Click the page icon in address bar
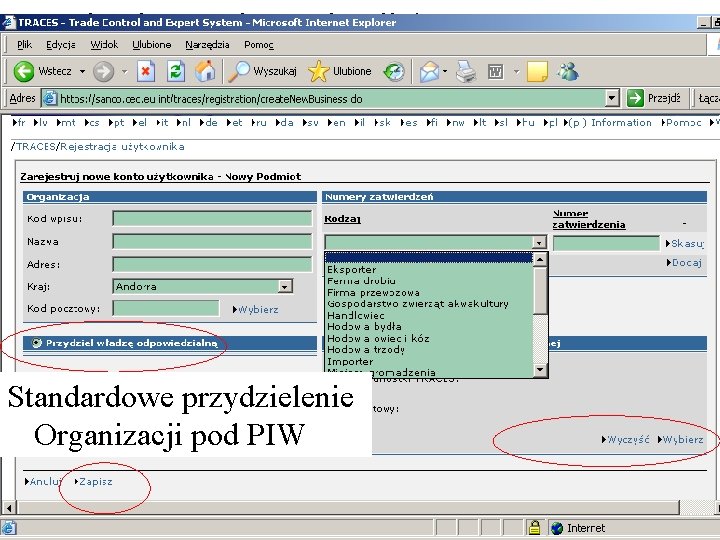720x540 pixels. tap(50, 98)
